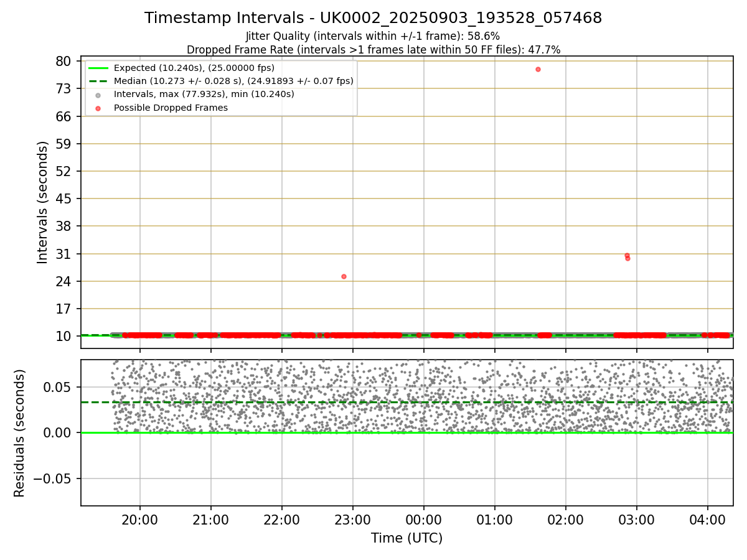
Task: Click the 'Intervals (seconds)' y-axis label
Action: [x=42, y=202]
